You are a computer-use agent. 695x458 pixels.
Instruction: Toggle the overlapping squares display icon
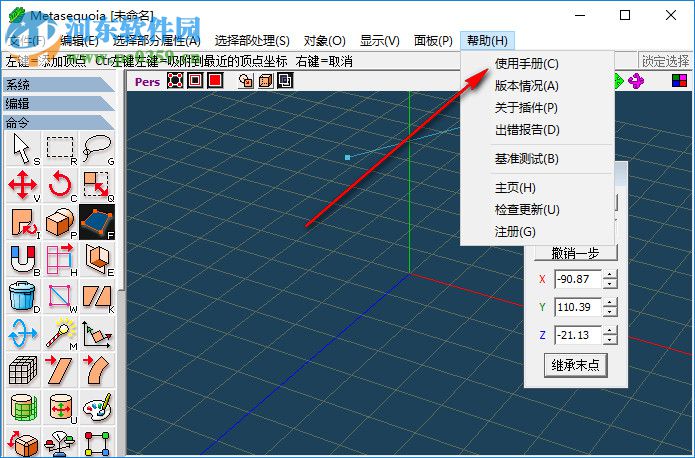285,81
